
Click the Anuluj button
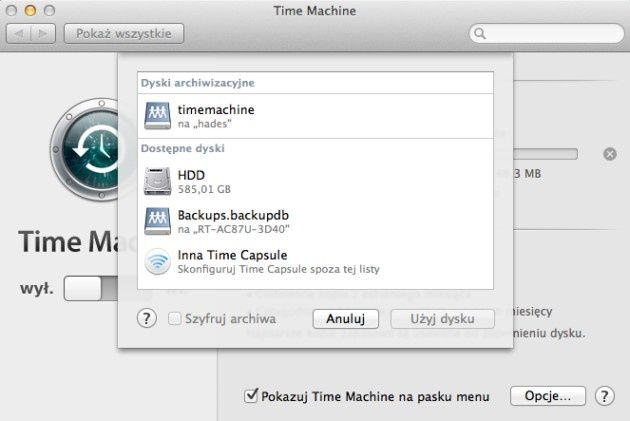(346, 319)
